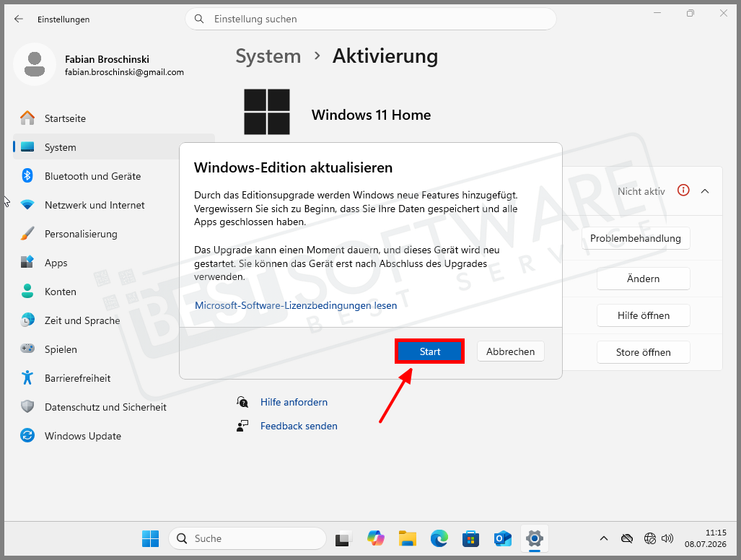Image resolution: width=741 pixels, height=560 pixels.
Task: Click the network globe tray icon
Action: [x=650, y=538]
